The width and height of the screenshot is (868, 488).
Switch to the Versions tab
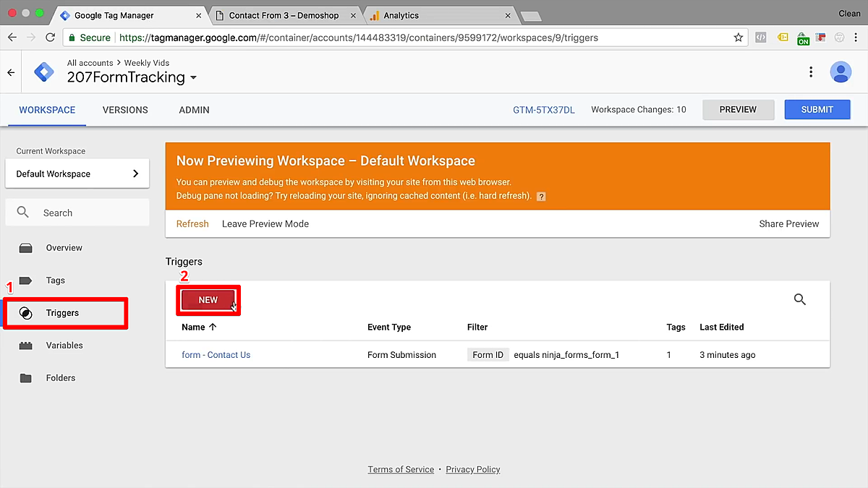pyautogui.click(x=125, y=110)
